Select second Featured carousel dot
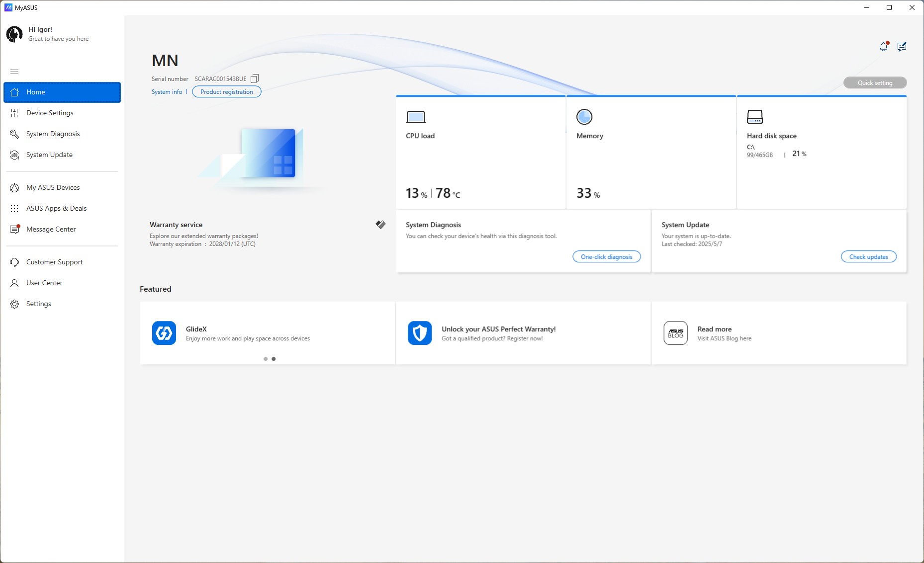The image size is (924, 563). (x=274, y=359)
